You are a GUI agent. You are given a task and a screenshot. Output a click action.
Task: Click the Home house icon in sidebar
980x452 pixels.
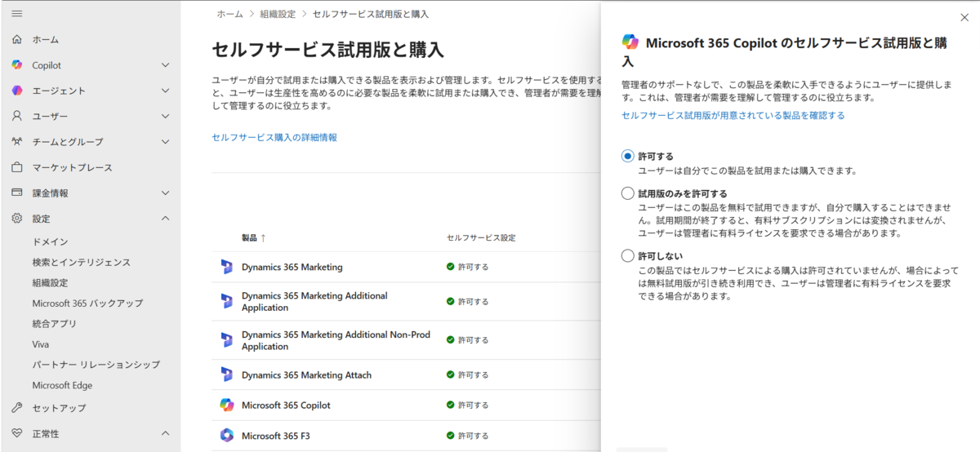pos(17,39)
